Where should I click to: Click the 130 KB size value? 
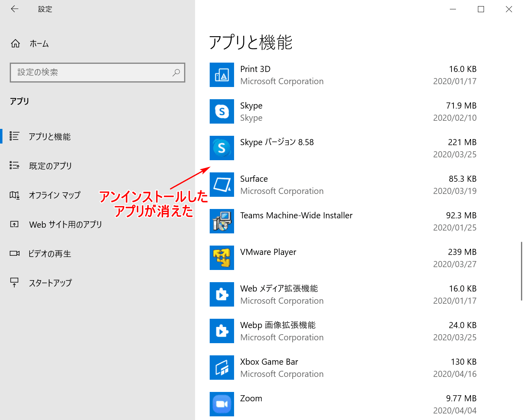464,362
